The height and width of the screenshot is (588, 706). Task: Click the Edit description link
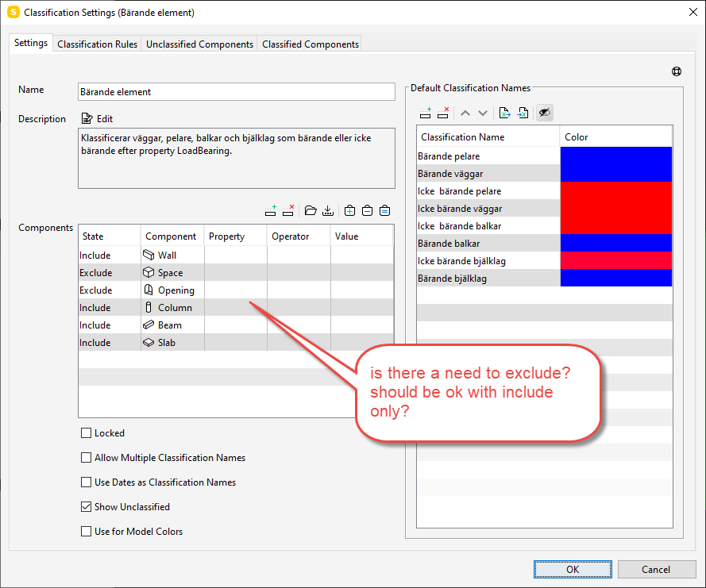tap(105, 119)
